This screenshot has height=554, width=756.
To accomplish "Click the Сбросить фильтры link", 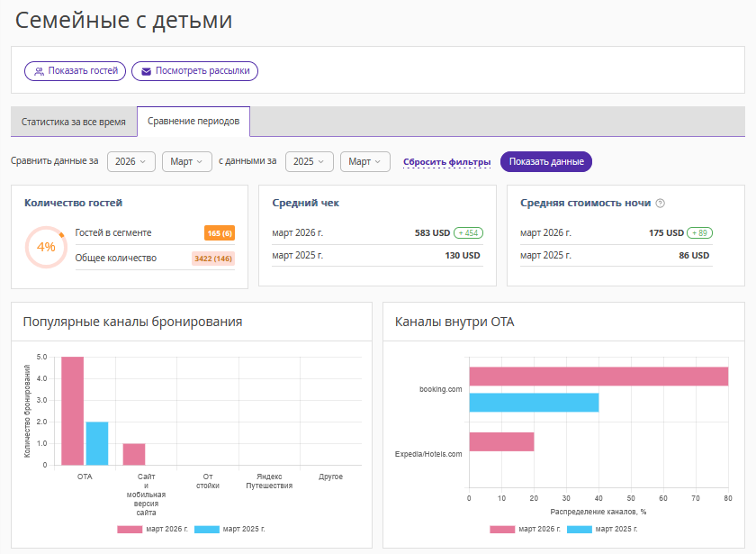I will coord(446,162).
